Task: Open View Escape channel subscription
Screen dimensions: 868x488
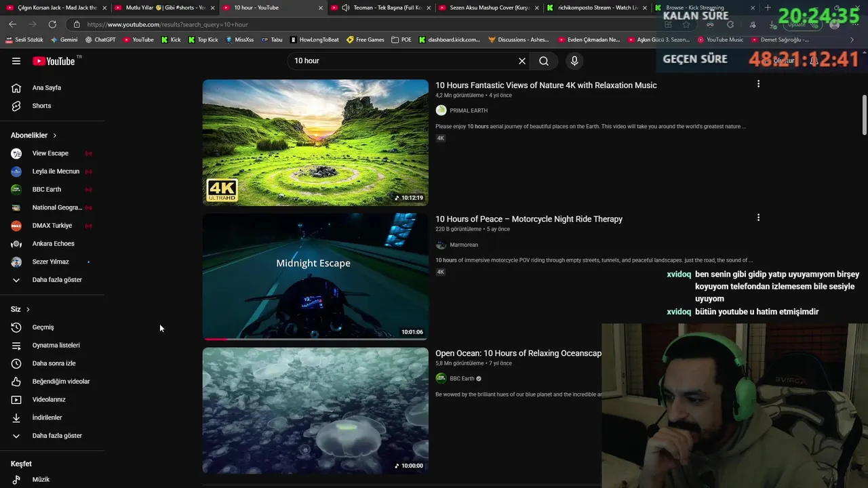Action: click(x=52, y=153)
